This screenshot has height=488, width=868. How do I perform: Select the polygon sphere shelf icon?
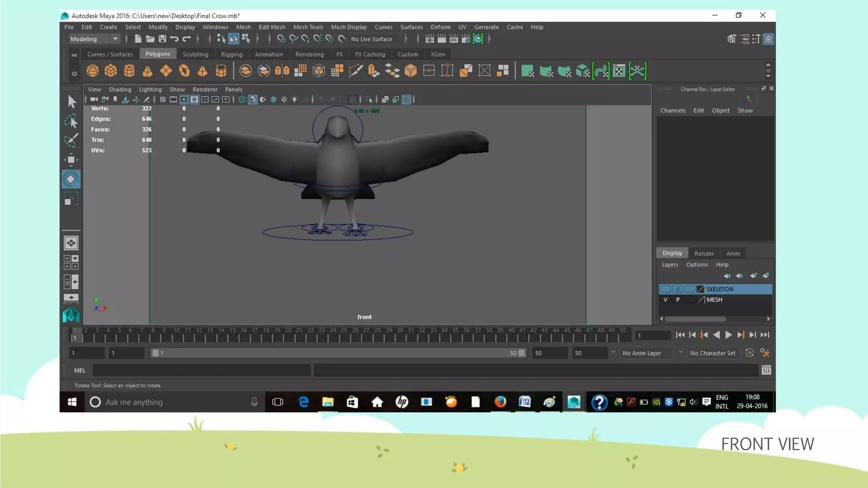(92, 71)
